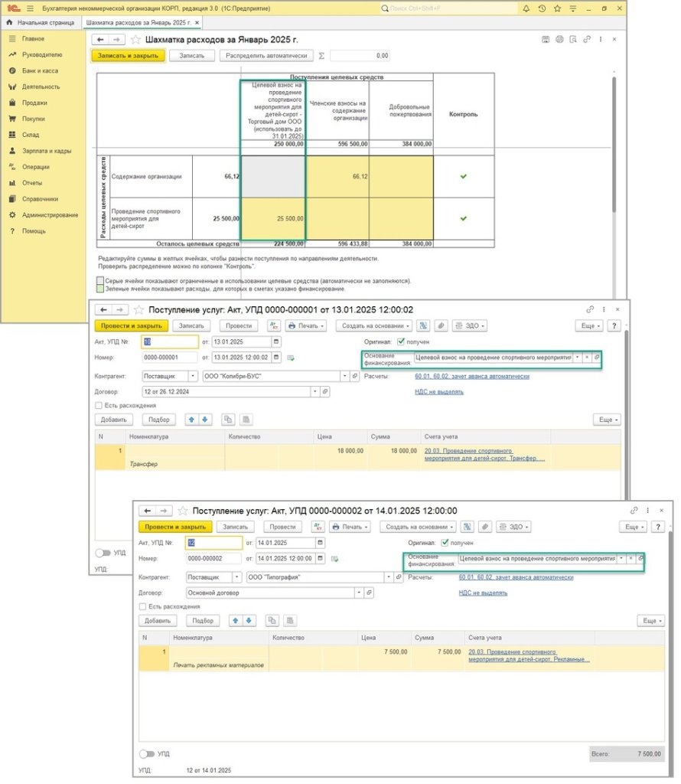Click the yellow 25 500,00 cell in Шахматка table

[x=272, y=218]
